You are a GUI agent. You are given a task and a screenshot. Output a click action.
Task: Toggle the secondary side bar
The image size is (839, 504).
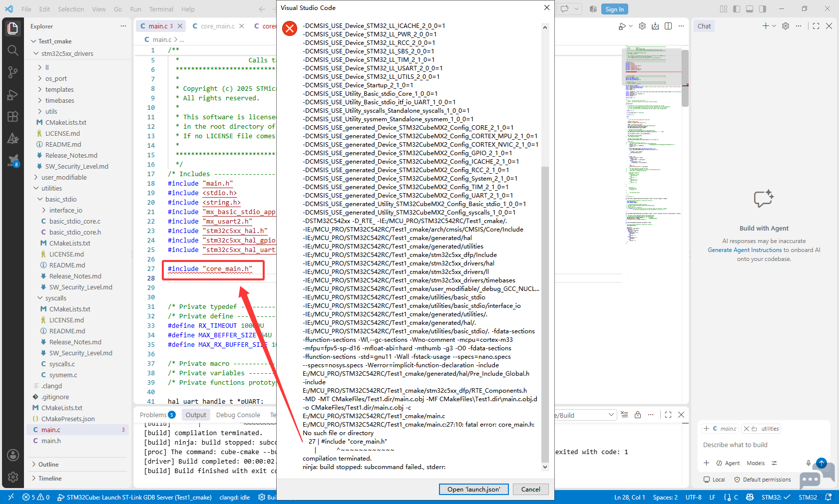click(763, 9)
